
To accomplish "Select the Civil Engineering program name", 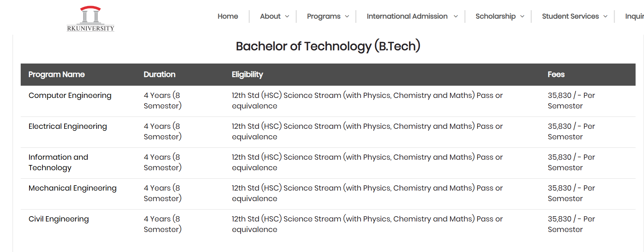I will pyautogui.click(x=59, y=219).
